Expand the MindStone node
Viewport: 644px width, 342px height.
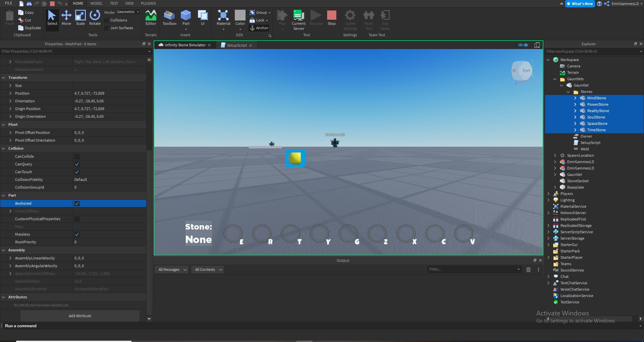[x=575, y=98]
